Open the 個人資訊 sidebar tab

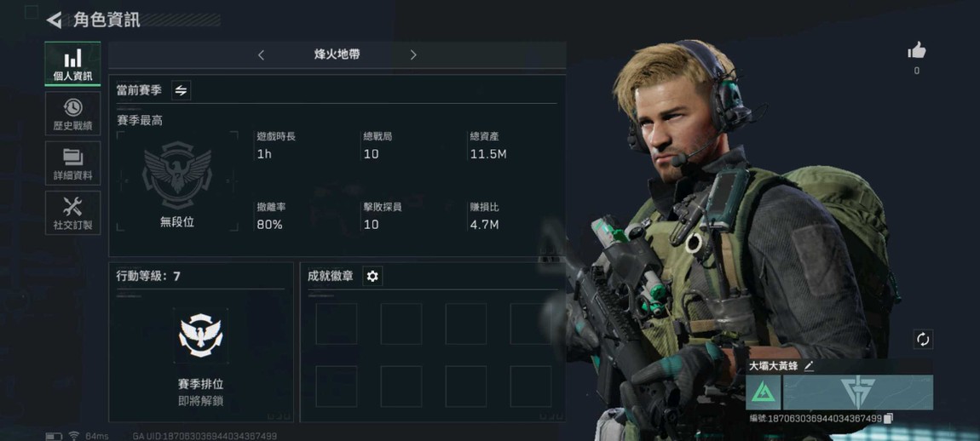point(72,65)
